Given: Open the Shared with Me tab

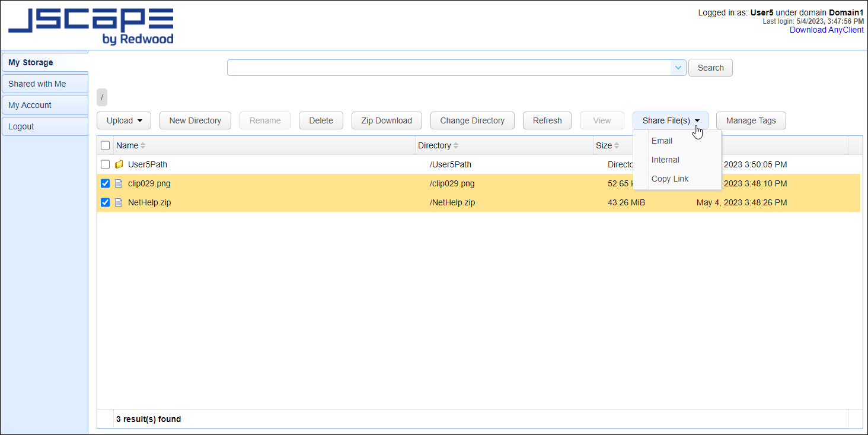Looking at the screenshot, I should (45, 84).
